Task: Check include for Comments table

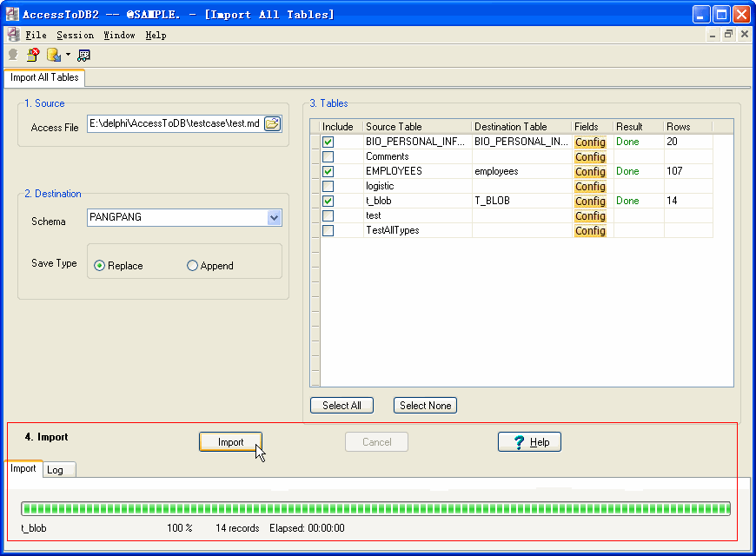Action: (328, 156)
